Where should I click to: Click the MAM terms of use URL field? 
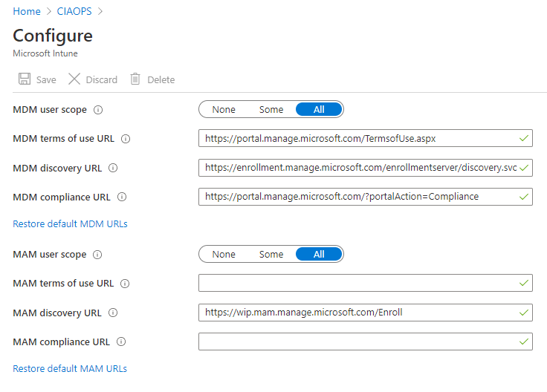click(x=357, y=284)
